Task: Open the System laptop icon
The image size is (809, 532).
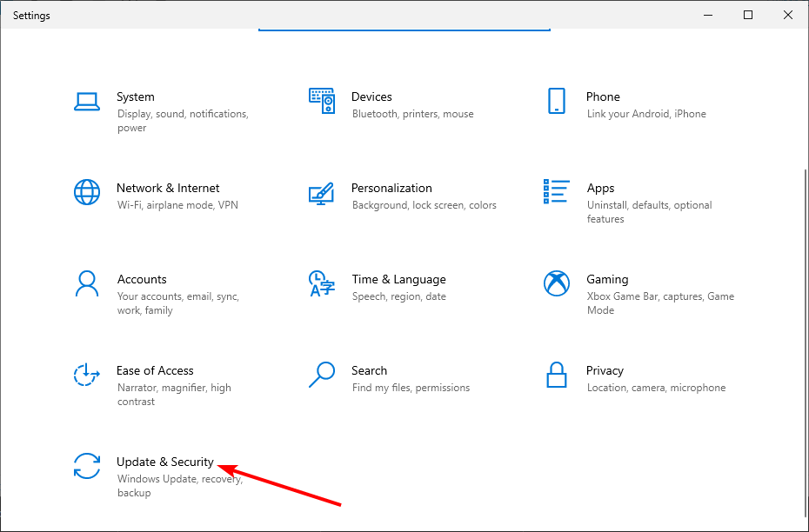Action: click(87, 102)
